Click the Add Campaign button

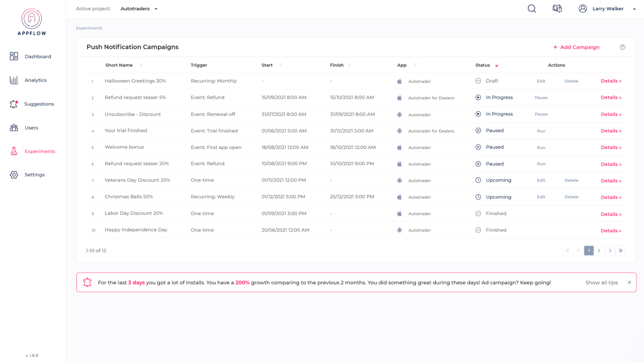[576, 47]
